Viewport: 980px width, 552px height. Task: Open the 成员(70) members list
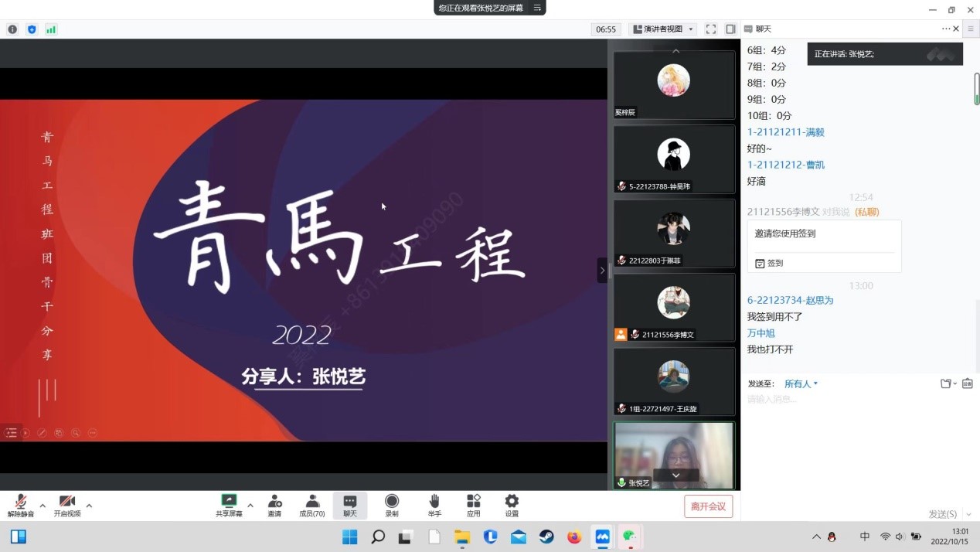[x=312, y=502]
